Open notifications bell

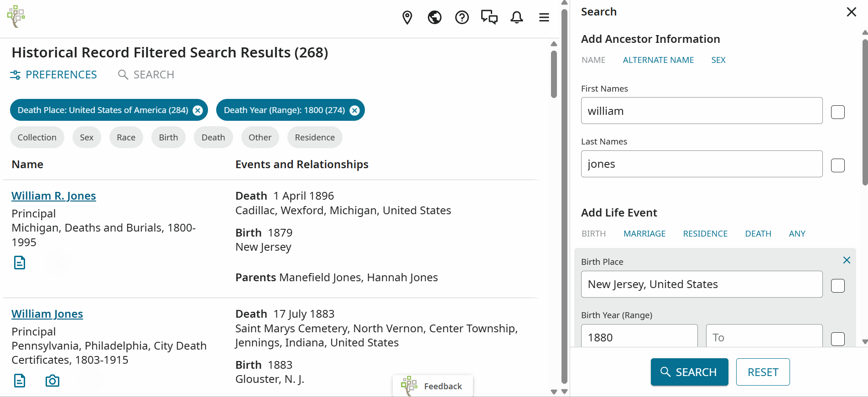click(x=516, y=17)
